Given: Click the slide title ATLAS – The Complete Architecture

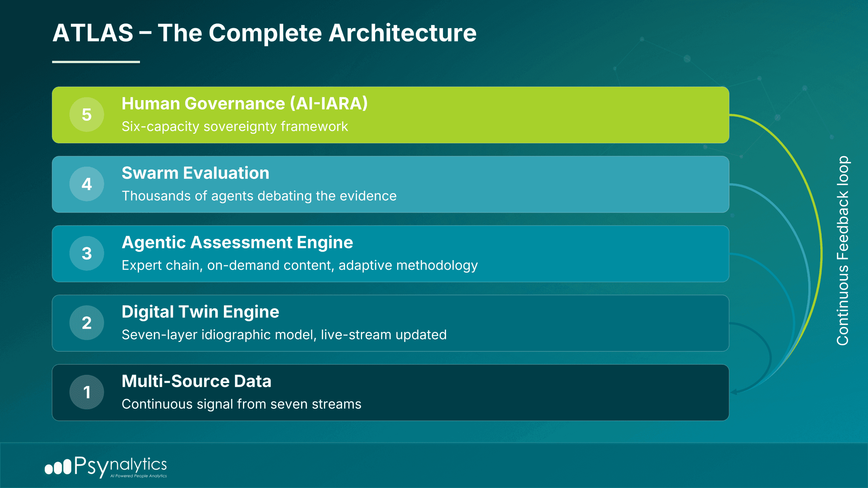Looking at the screenshot, I should (x=264, y=33).
